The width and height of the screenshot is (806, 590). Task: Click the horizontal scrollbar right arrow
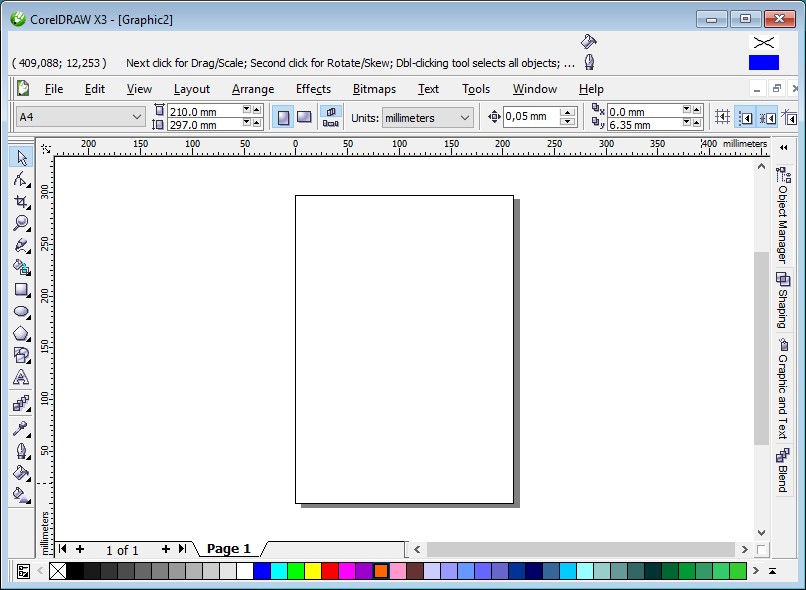point(744,549)
